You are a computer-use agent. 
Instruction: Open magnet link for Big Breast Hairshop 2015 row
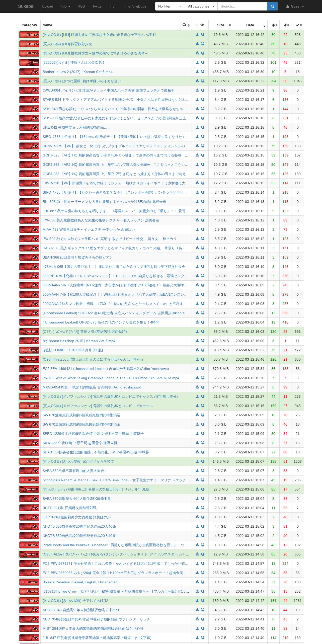point(203,341)
